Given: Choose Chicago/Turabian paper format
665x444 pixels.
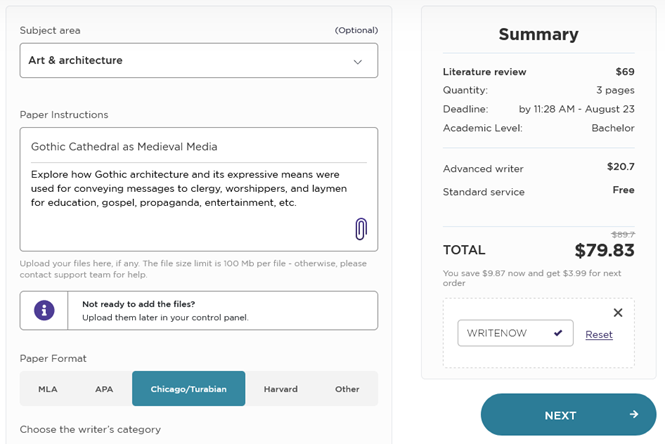Looking at the screenshot, I should [x=188, y=389].
